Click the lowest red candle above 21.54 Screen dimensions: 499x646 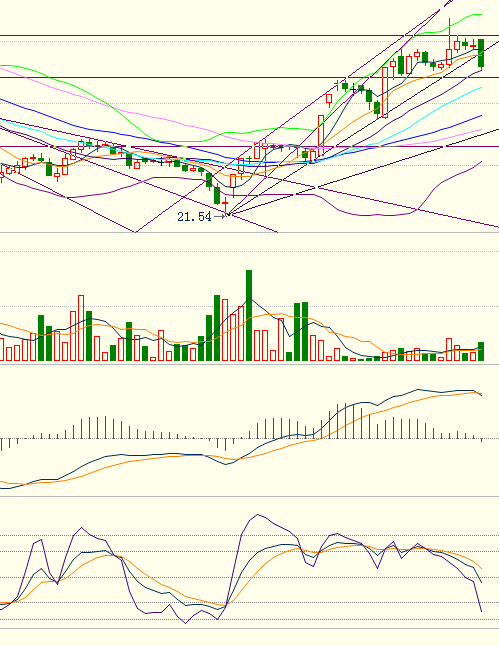225,204
